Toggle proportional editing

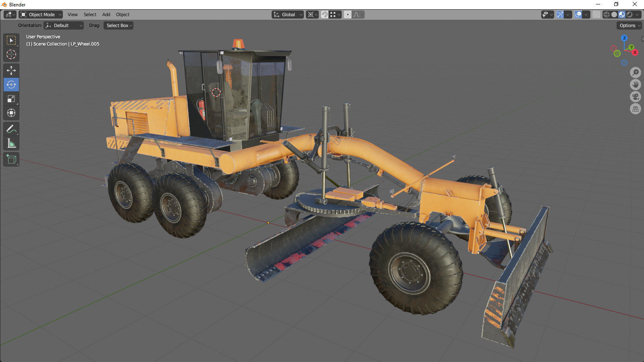click(347, 14)
